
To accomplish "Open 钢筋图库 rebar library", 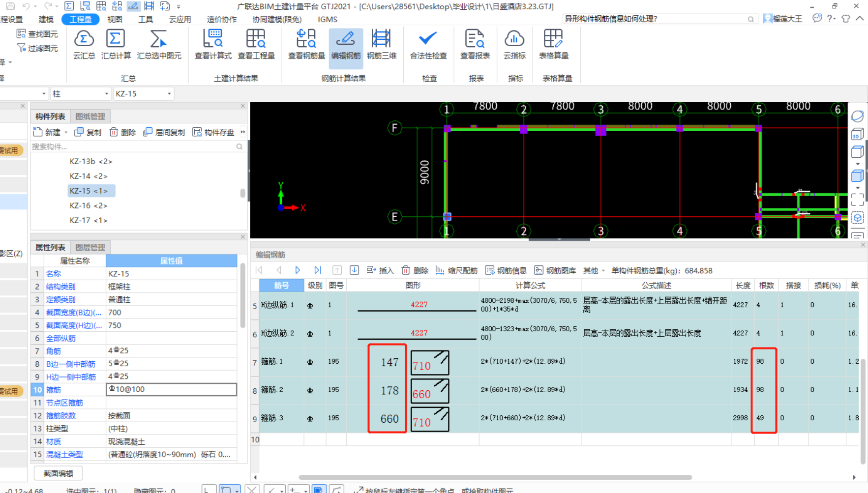I will 555,270.
